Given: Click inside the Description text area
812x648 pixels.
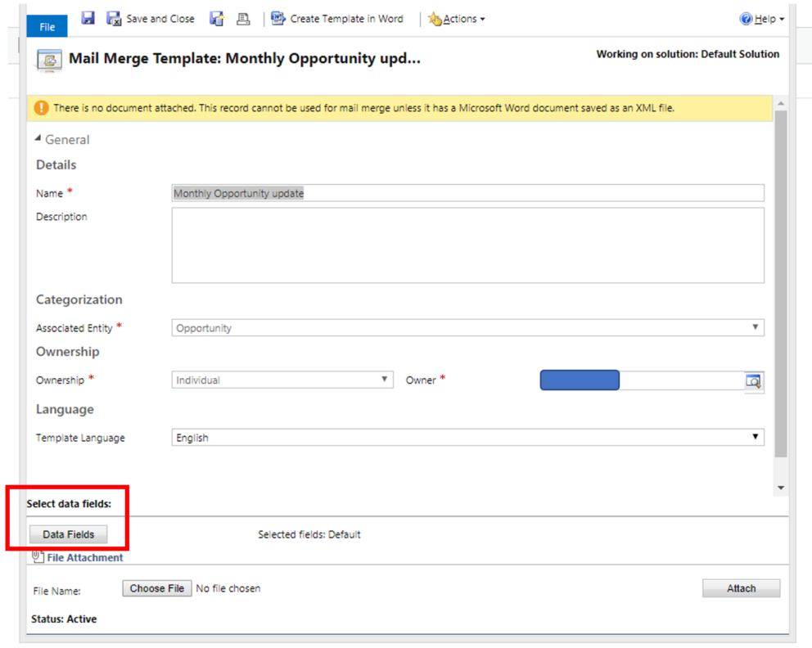Looking at the screenshot, I should click(467, 245).
